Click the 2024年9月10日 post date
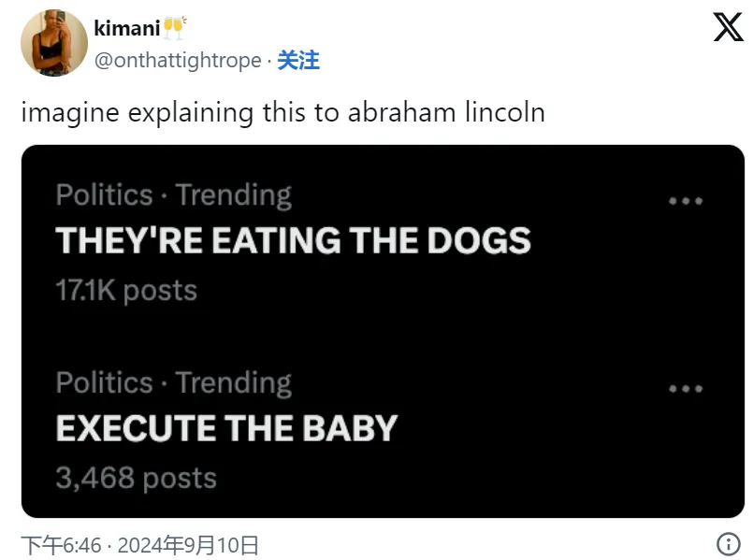Viewport: 753px width, 560px height. tap(186, 544)
